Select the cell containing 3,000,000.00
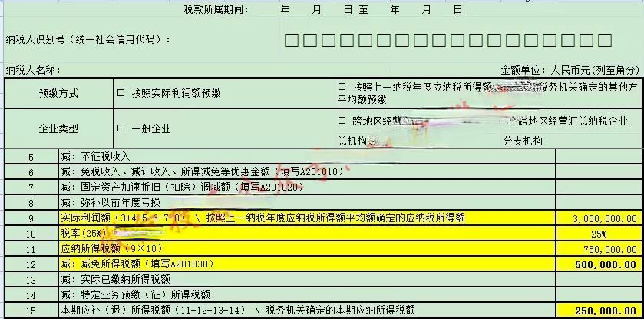 pos(598,218)
